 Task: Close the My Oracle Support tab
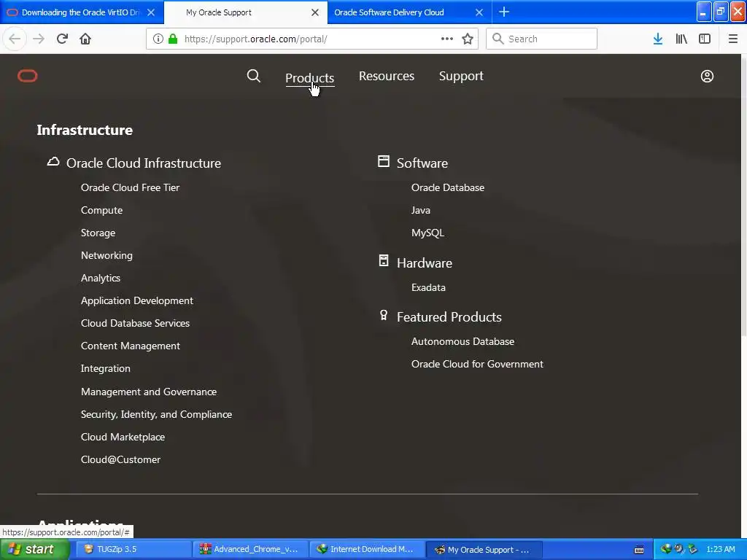click(x=315, y=12)
